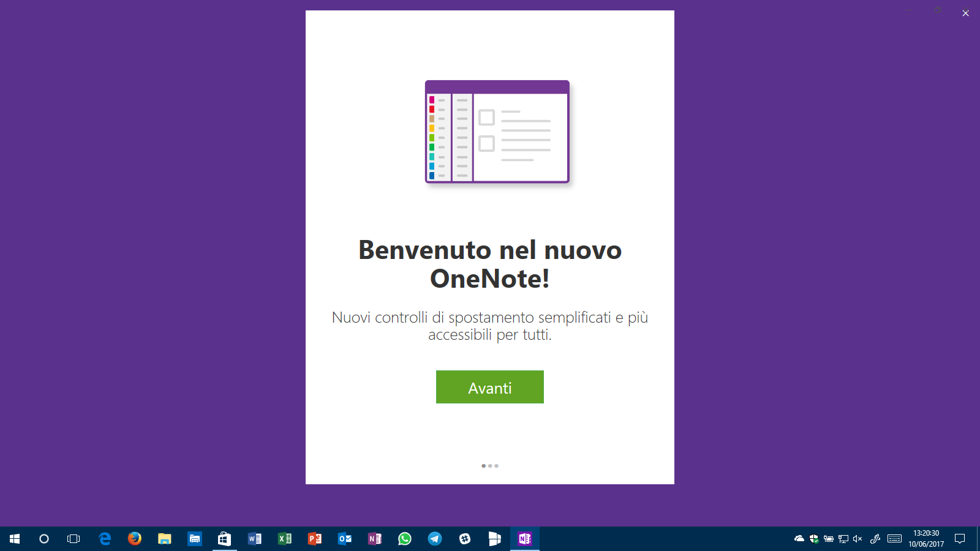Launch Excel from the taskbar
Viewport: 980px width, 551px height.
click(285, 539)
